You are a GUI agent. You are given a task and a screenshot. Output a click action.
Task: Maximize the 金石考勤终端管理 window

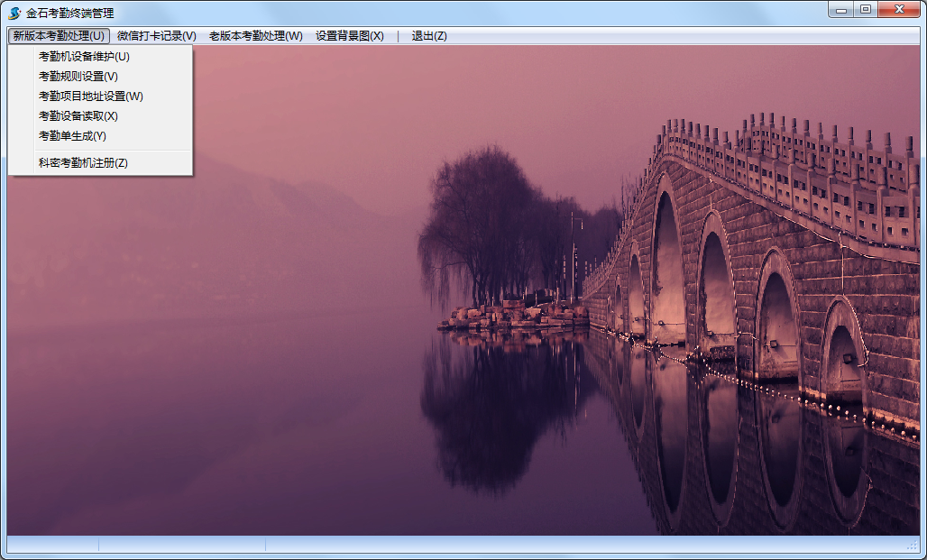coord(866,9)
